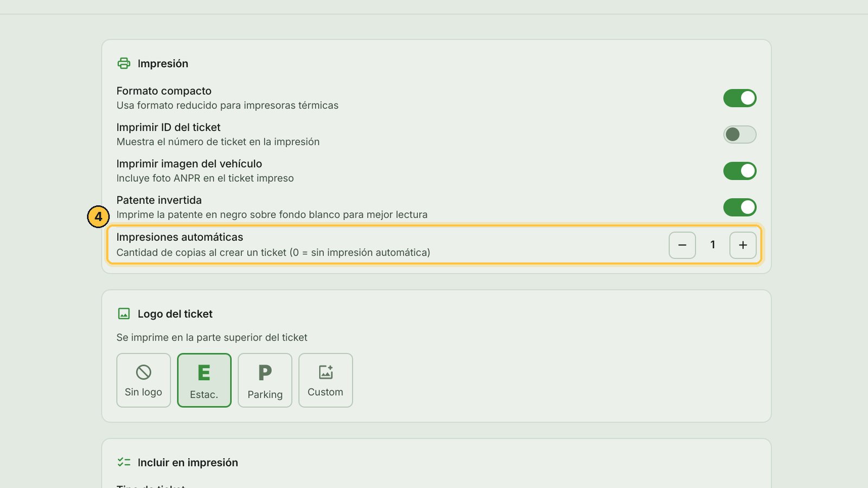This screenshot has width=868, height=488.
Task: Click text 'Usa formato reducido para impresoras térmicas'
Action: pos(227,105)
